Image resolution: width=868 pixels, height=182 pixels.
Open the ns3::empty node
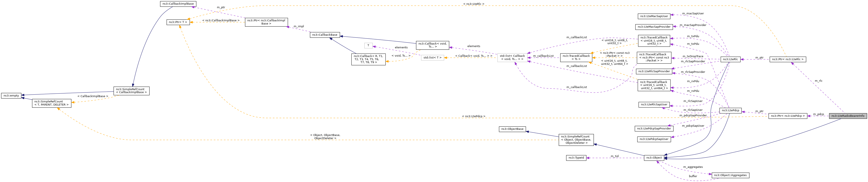[11, 96]
